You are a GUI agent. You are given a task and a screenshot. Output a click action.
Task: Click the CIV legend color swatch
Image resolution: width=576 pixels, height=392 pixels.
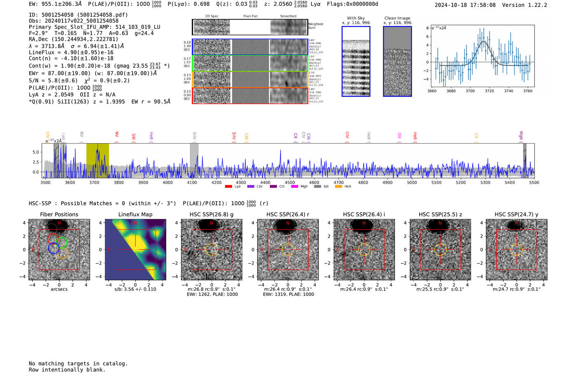[x=251, y=187]
